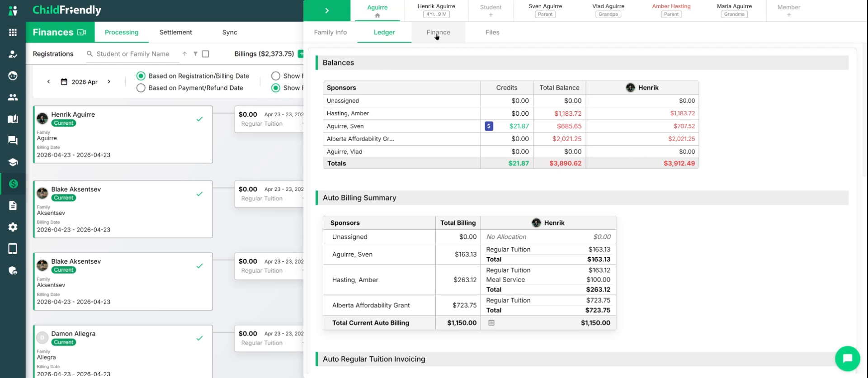Click Henrik avatar in Balances table header
This screenshot has height=378, width=868.
pos(630,88)
